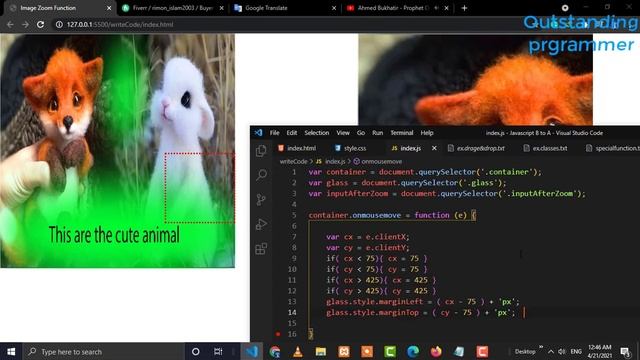The height and width of the screenshot is (360, 640).
Task: Open the Edit menu in VS Code
Action: (x=292, y=133)
